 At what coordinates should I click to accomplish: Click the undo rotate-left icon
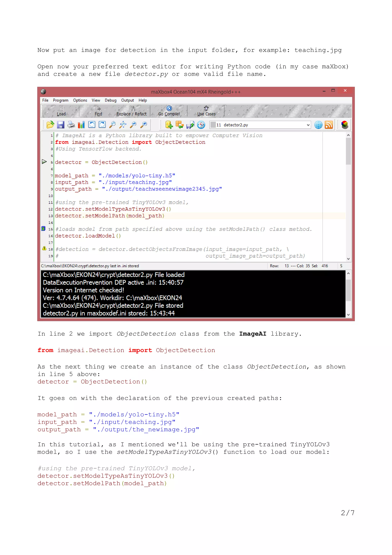pos(92,125)
